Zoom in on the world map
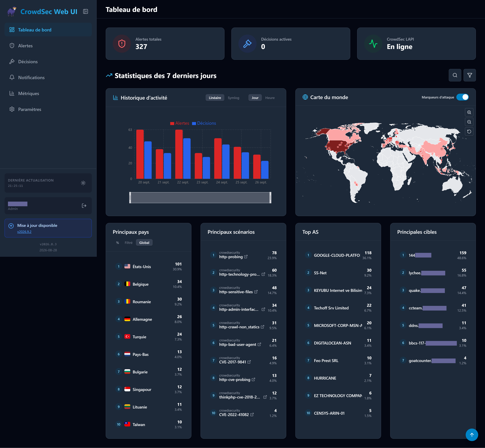The image size is (485, 448). 469,112
